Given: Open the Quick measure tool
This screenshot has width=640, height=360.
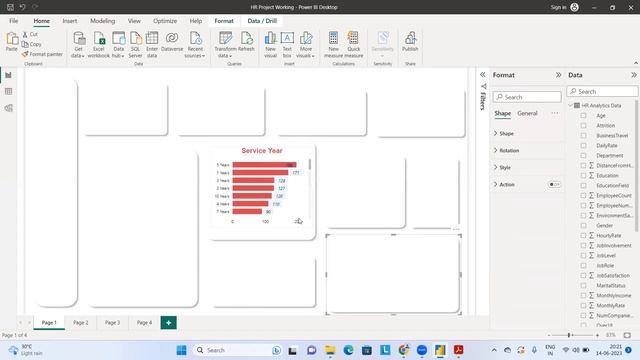Looking at the screenshot, I should pyautogui.click(x=353, y=44).
